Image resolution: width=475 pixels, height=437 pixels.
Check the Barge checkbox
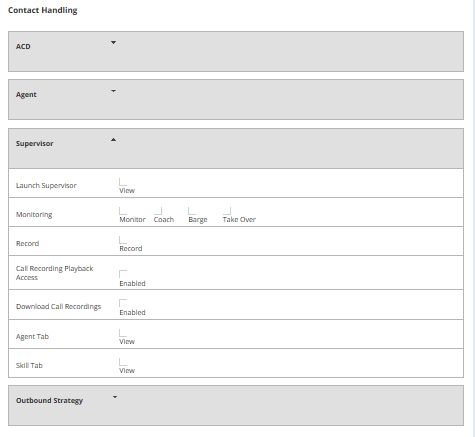[192, 211]
